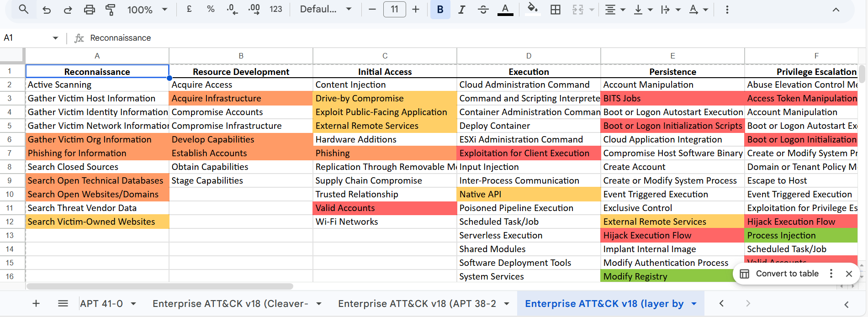Print the spreadsheet
868x317 pixels.
[x=90, y=10]
